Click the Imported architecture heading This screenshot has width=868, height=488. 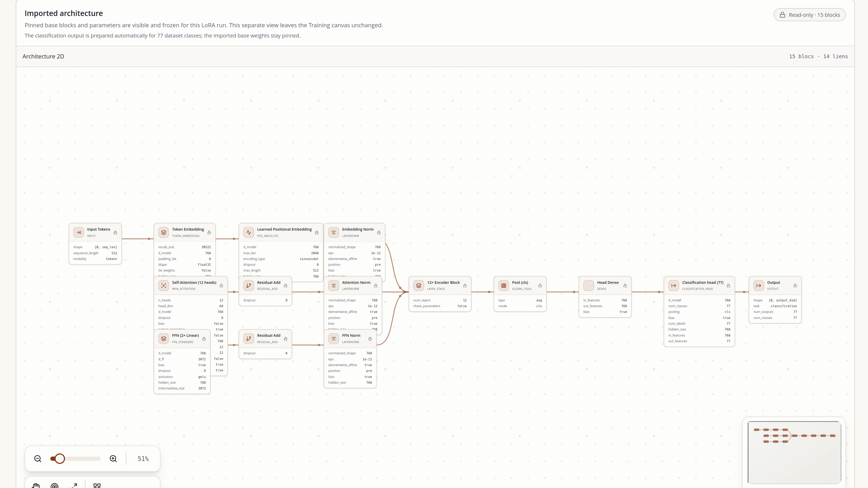click(64, 13)
